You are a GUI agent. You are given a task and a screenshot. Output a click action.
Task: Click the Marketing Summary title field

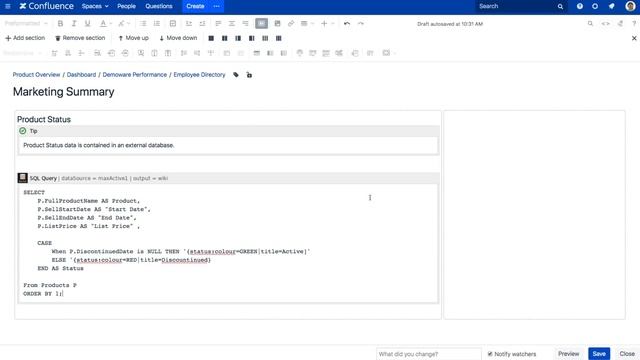(x=64, y=92)
